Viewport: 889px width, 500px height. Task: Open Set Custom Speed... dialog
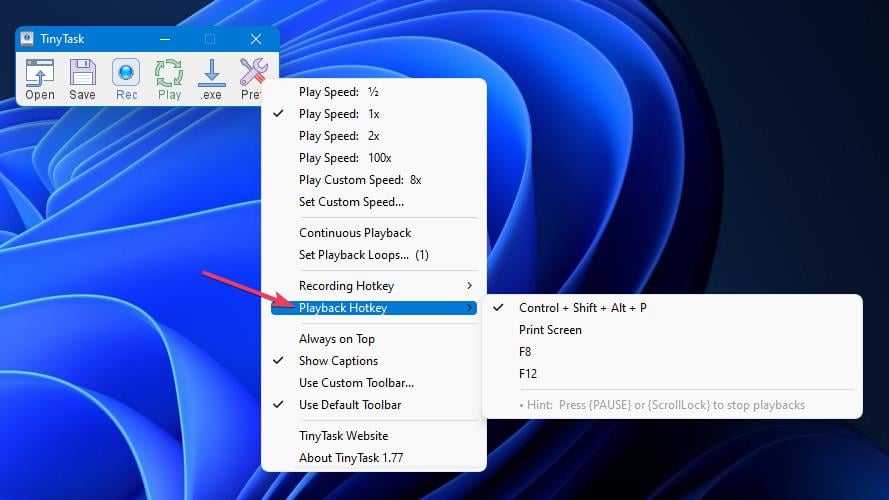tap(374, 202)
